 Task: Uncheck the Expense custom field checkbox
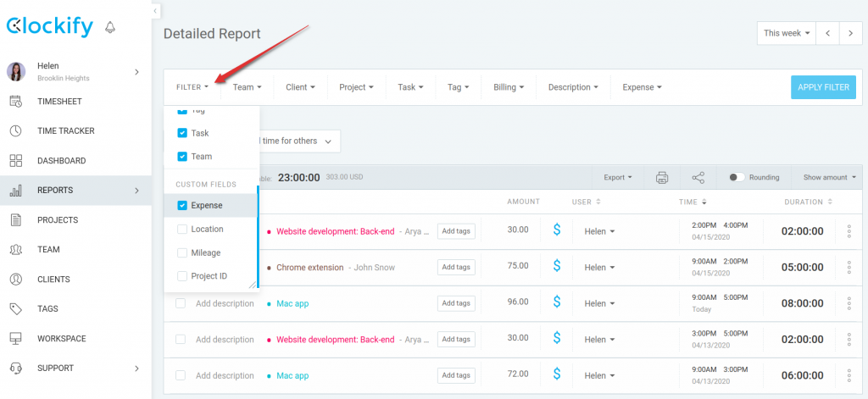tap(182, 205)
